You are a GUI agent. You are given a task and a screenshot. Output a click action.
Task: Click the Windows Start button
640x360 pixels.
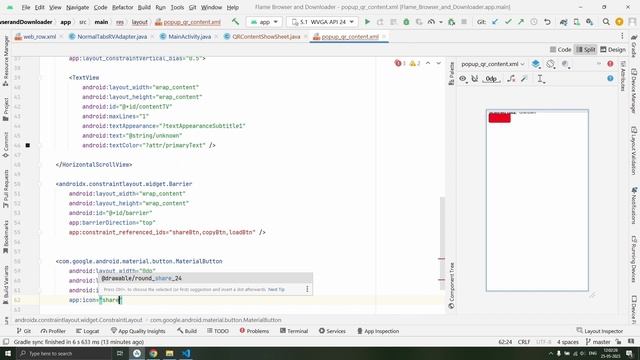(7, 353)
